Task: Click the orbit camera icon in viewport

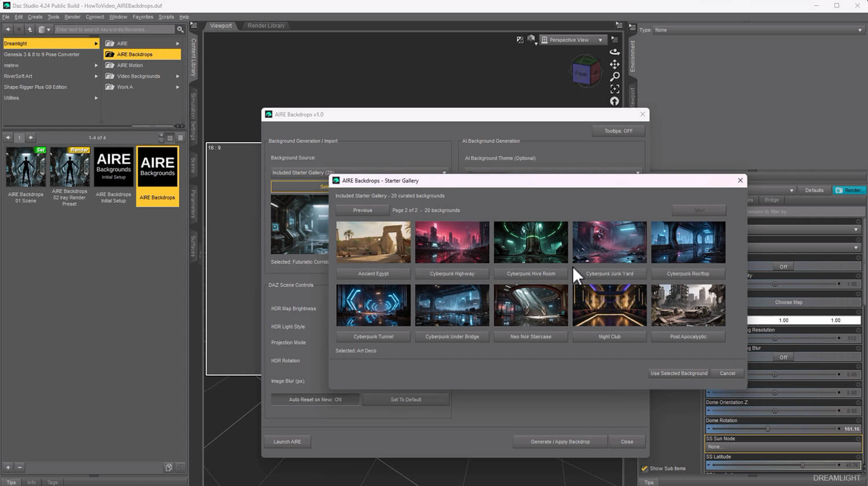Action: pyautogui.click(x=615, y=52)
